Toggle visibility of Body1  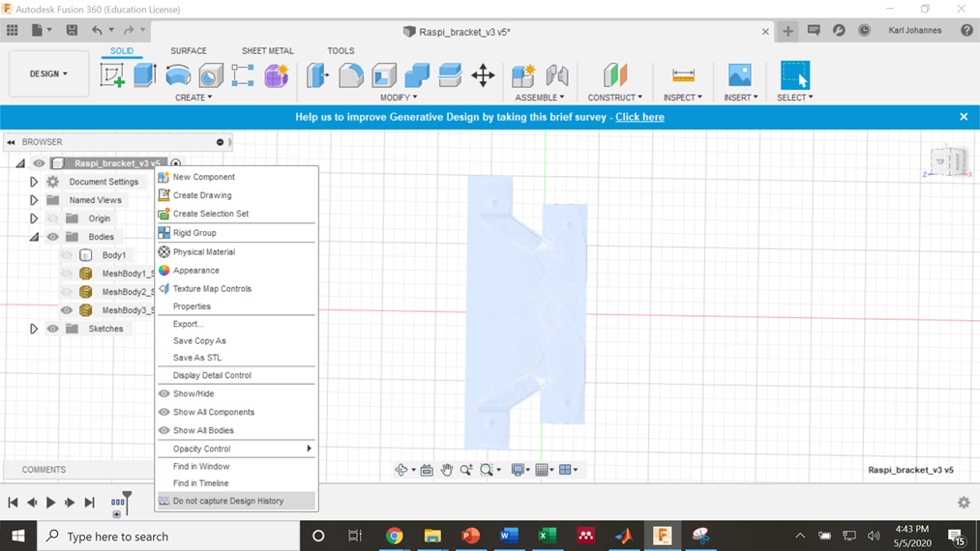click(x=67, y=255)
